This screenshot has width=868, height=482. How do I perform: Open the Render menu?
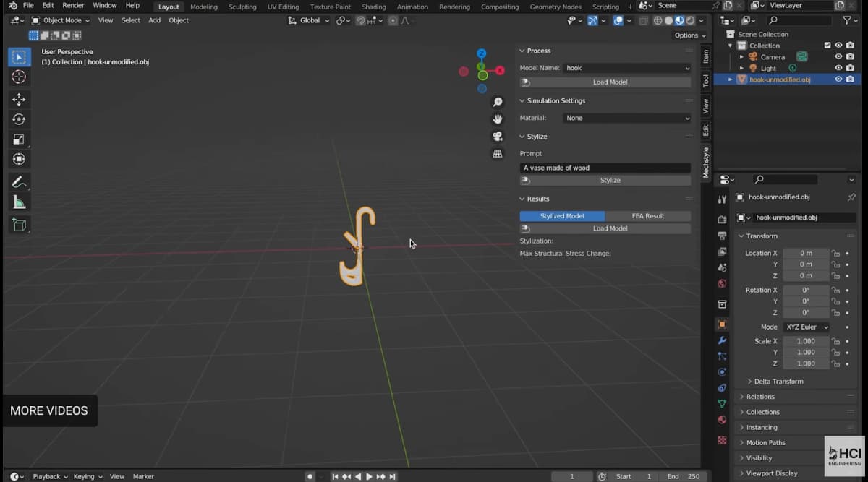click(x=73, y=6)
